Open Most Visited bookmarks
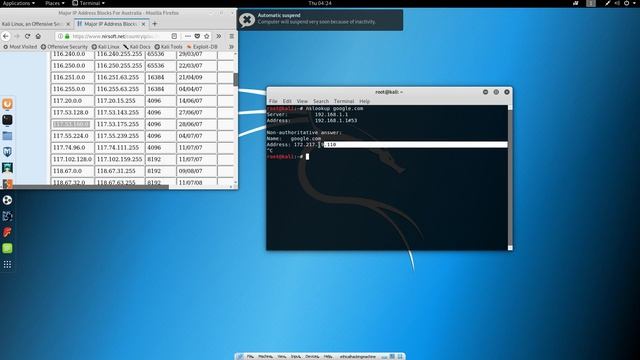Viewport: 640px width, 360px height. click(x=20, y=47)
